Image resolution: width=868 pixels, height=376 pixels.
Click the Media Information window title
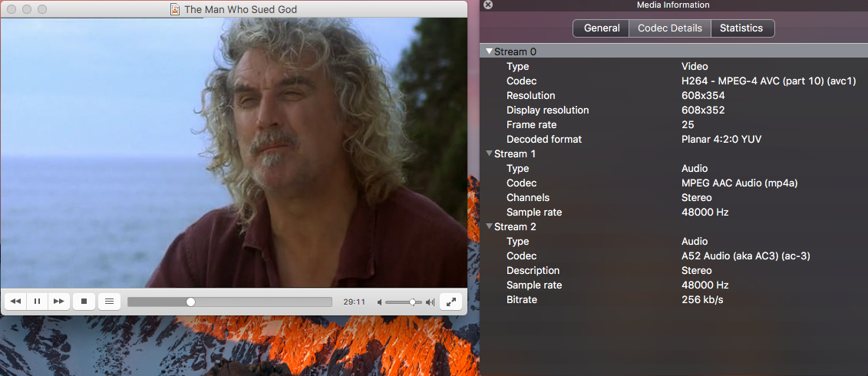click(673, 5)
